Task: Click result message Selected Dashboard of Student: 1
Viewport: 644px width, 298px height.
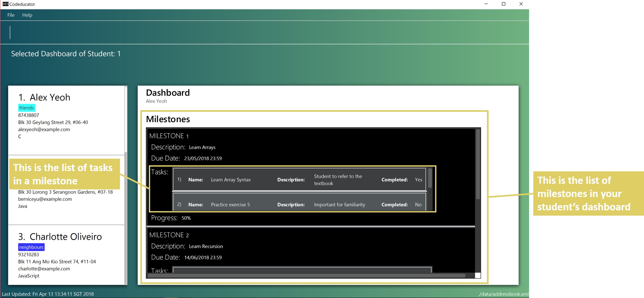Action: 66,54
